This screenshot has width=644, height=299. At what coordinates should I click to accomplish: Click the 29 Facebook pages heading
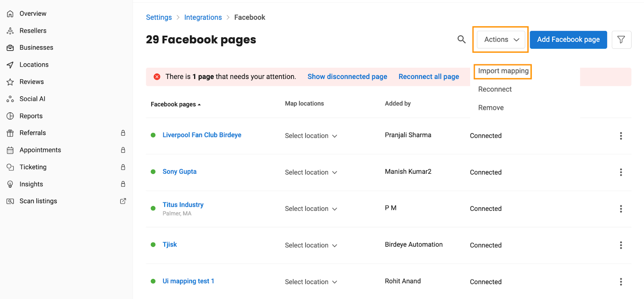coord(201,39)
